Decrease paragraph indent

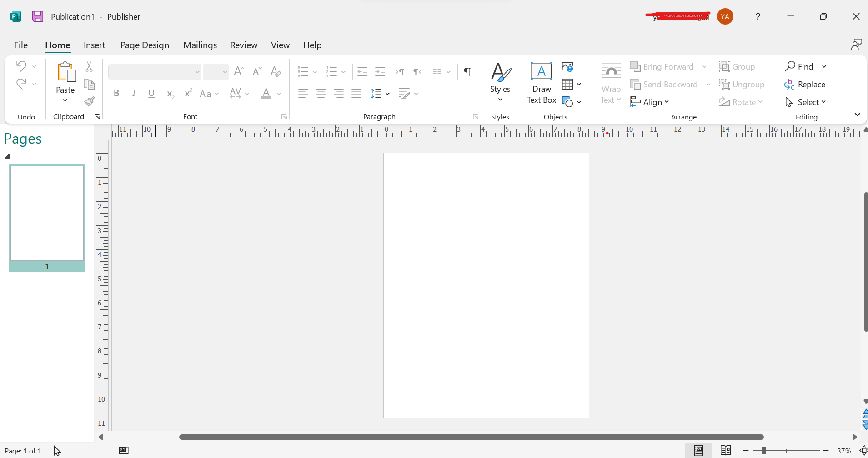[x=362, y=71]
